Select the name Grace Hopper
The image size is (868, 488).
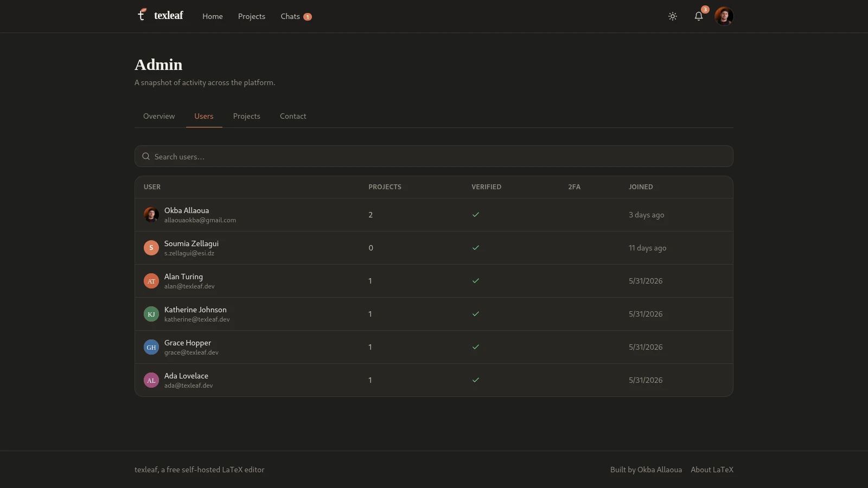point(188,343)
